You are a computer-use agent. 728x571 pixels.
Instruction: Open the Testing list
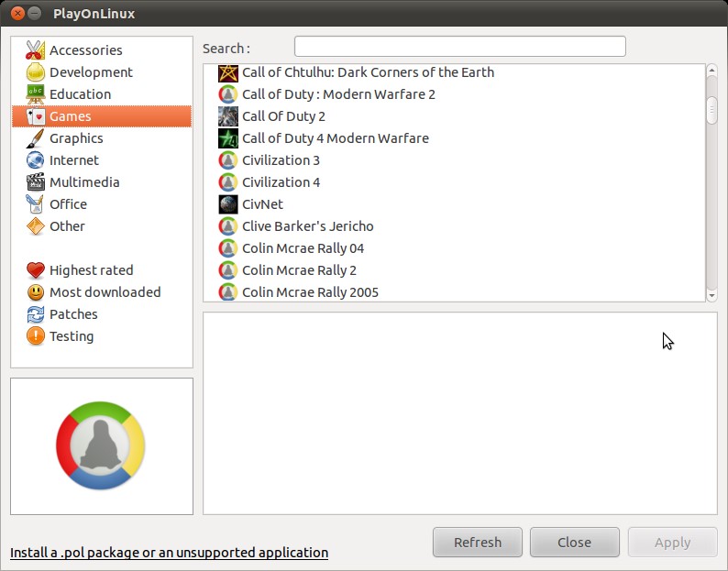tap(102, 336)
